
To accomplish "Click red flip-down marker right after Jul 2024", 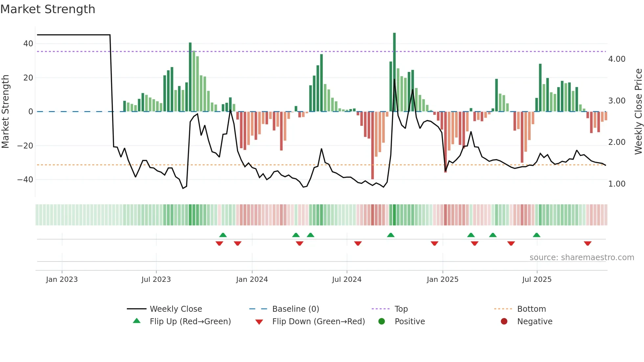I will click(x=358, y=243).
